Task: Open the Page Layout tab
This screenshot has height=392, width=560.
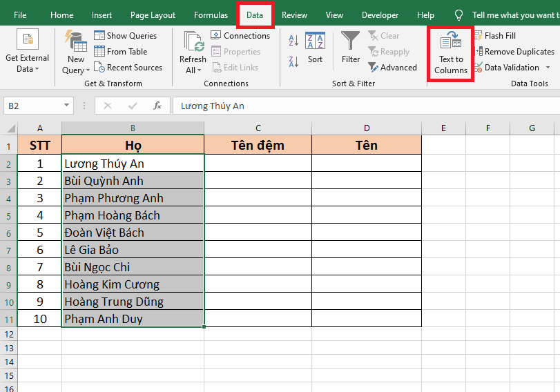Action: [153, 15]
